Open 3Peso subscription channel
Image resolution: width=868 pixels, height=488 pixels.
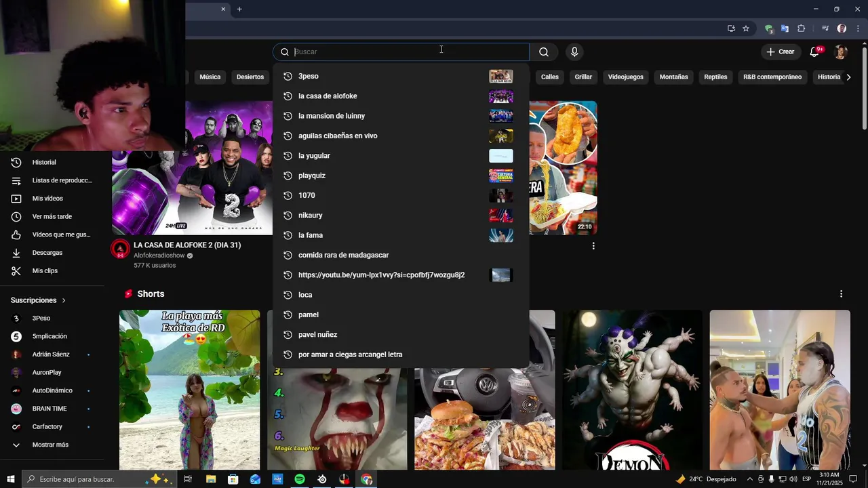coord(41,319)
